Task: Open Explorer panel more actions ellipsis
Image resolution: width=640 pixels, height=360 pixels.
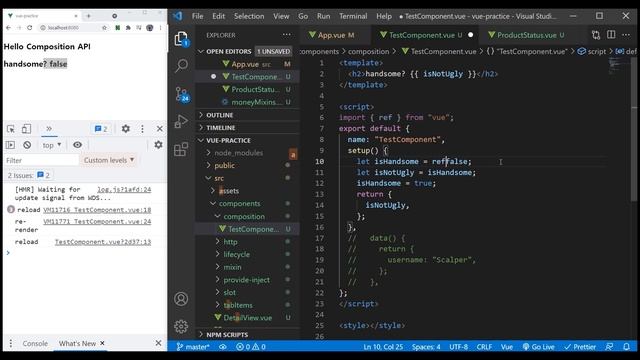Action: [x=287, y=35]
